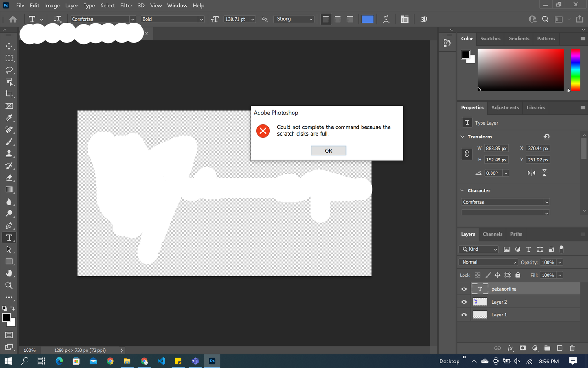Select the Clone Stamp tool
Viewport: 588px width, 368px height.
point(9,154)
